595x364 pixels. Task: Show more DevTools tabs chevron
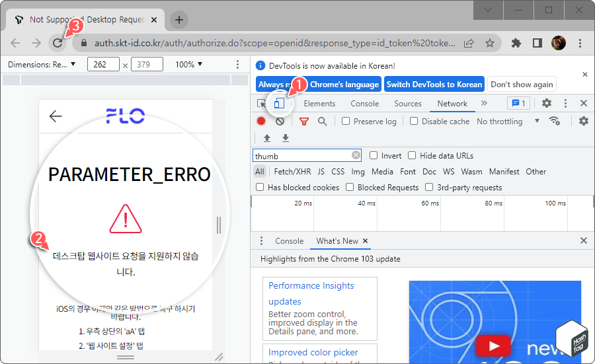484,103
